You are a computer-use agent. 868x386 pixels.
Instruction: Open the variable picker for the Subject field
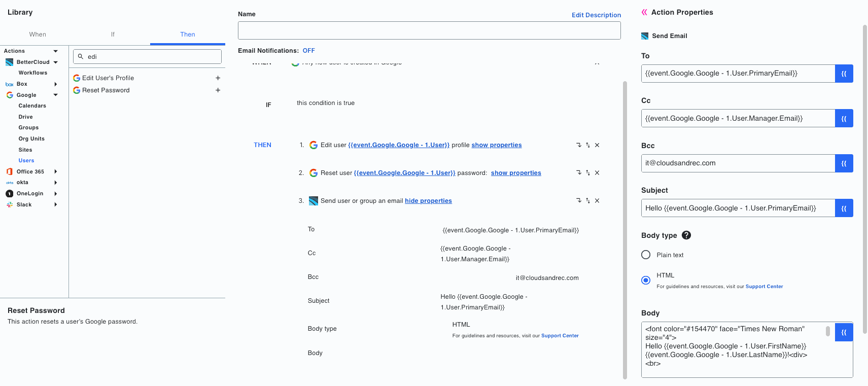coord(844,208)
